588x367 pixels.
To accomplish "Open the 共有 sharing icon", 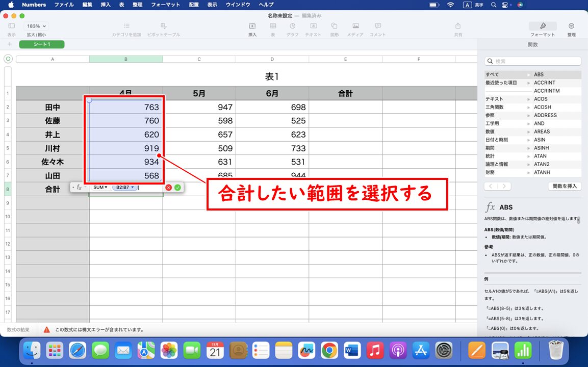I will point(458,28).
